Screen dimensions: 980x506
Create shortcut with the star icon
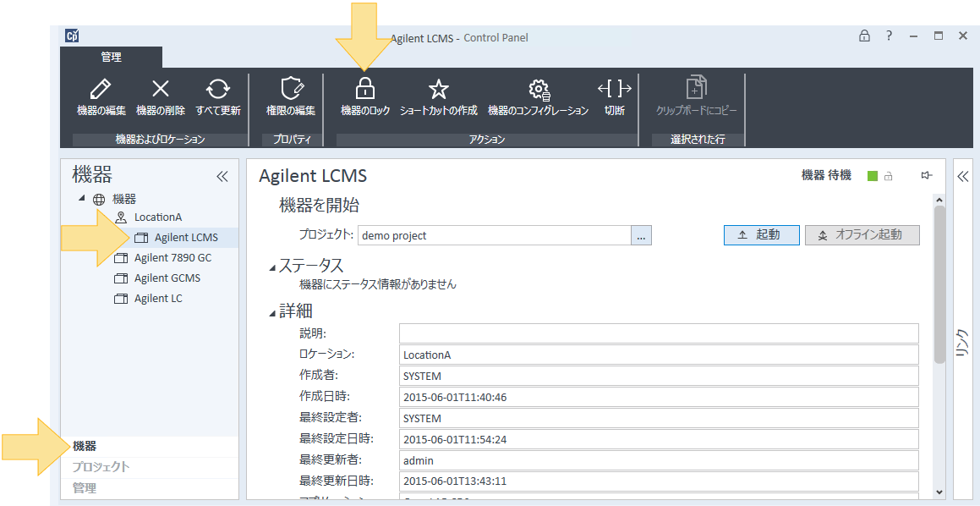pos(438,90)
